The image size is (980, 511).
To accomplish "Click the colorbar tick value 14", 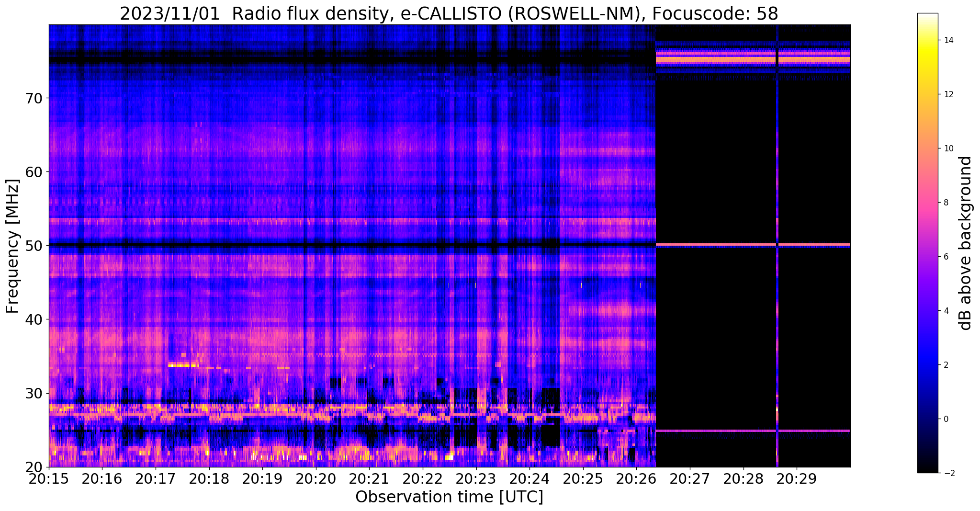I will click(x=948, y=40).
